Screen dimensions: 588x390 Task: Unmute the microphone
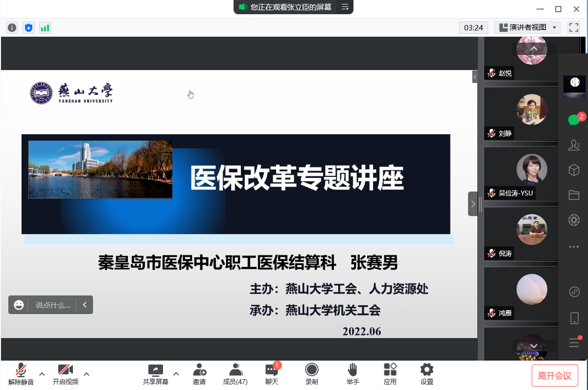(21, 374)
